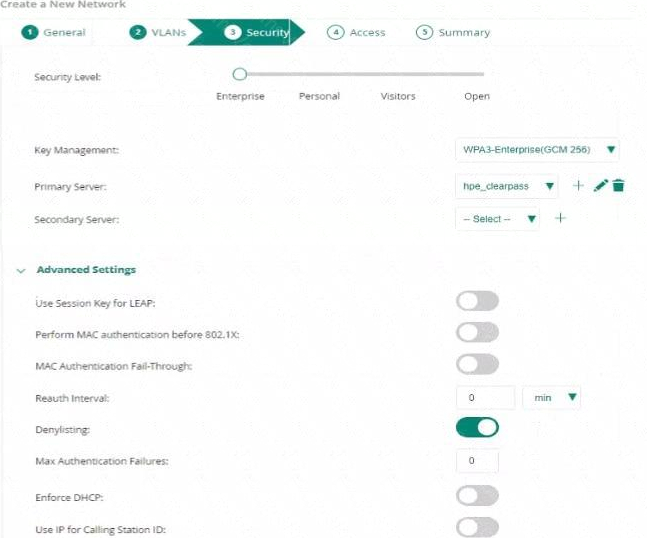Click the Max Authentication Failures field

[x=477, y=461]
